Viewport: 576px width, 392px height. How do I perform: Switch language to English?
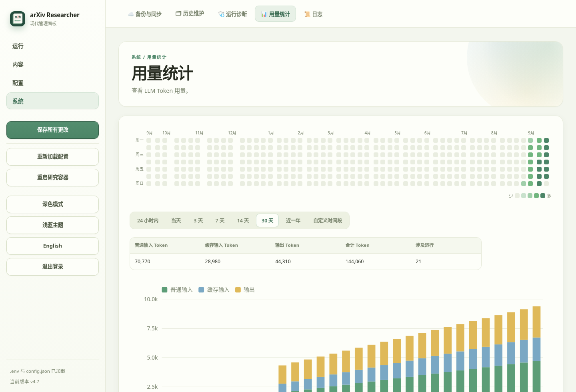tap(52, 246)
